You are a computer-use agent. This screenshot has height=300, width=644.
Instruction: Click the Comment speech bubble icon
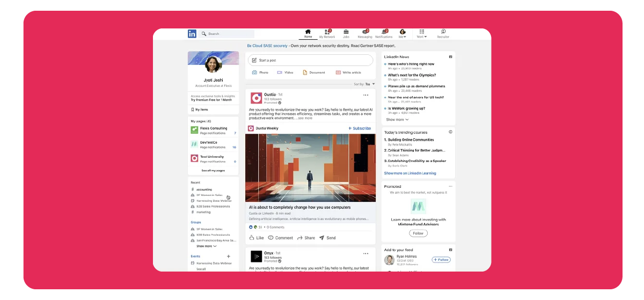[x=270, y=238]
